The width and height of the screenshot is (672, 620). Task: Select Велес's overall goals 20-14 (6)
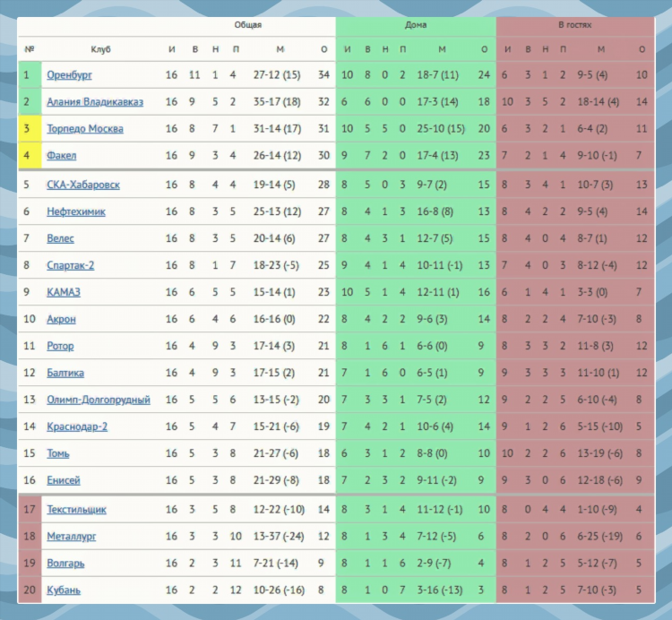[274, 238]
